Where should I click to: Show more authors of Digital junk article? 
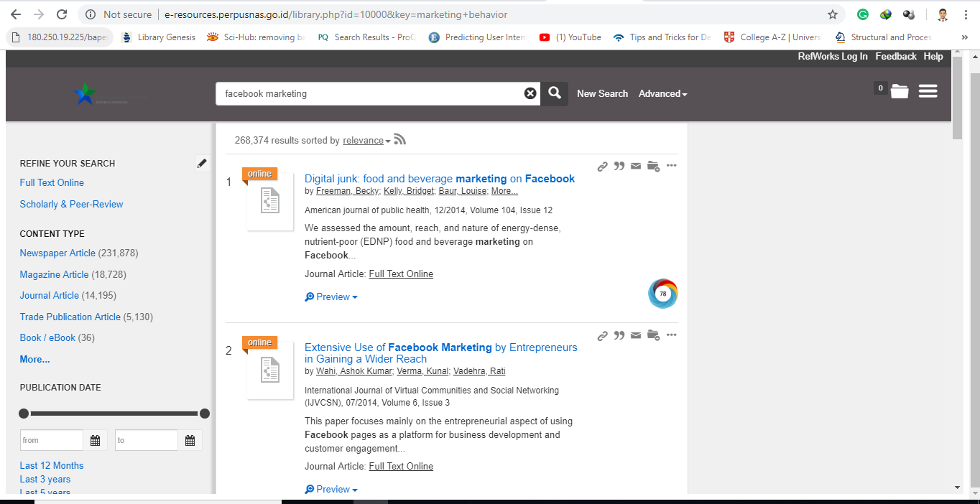(x=504, y=191)
